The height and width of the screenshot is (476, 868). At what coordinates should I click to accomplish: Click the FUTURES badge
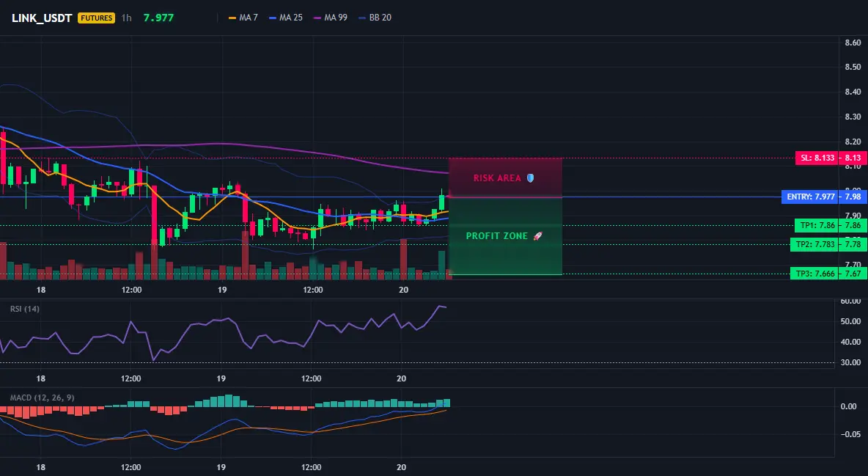96,18
